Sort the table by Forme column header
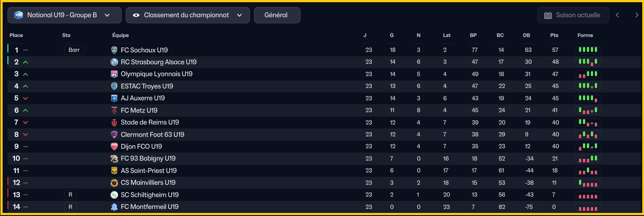This screenshot has width=644, height=216. pyautogui.click(x=585, y=35)
